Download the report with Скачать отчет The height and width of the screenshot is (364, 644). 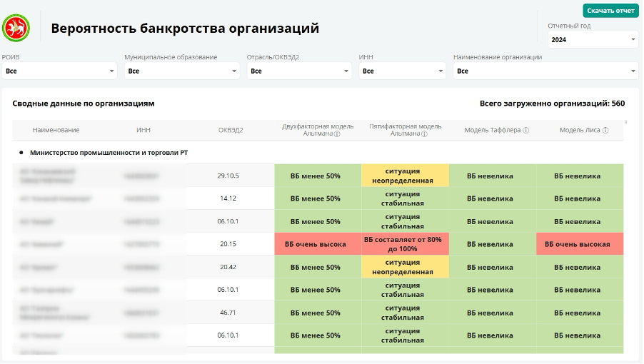point(610,11)
